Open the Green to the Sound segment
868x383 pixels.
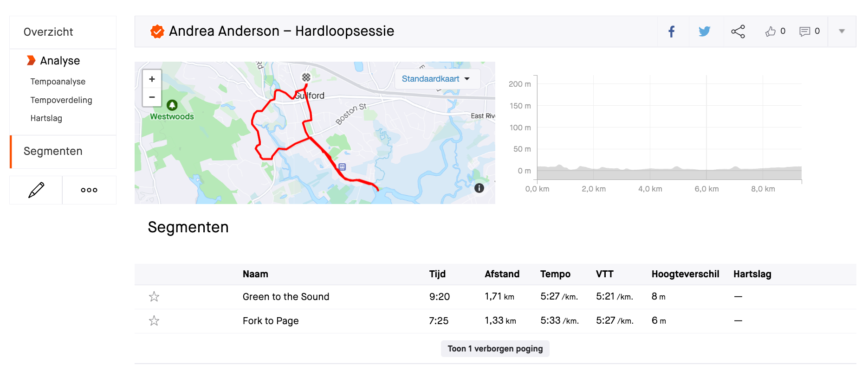coord(286,297)
